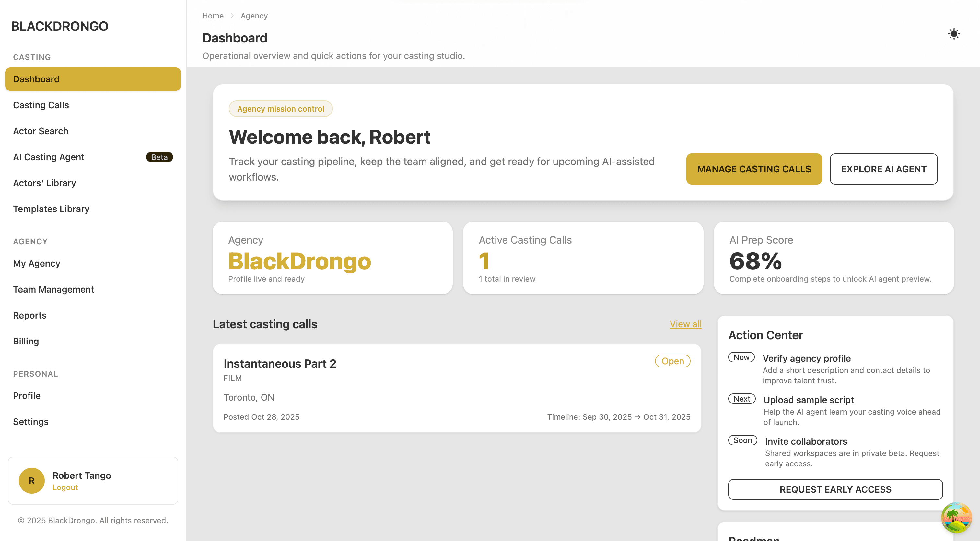The image size is (980, 541).
Task: Open My Agency settings
Action: (37, 263)
